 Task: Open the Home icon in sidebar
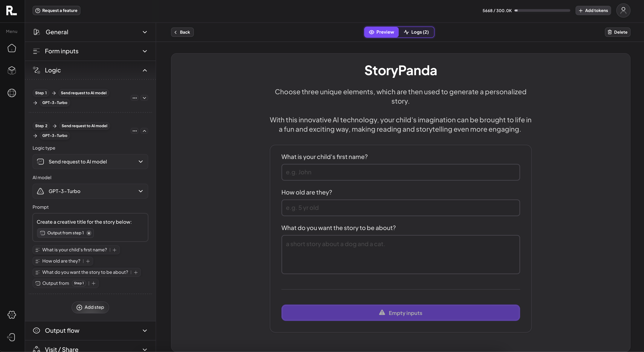click(x=12, y=48)
